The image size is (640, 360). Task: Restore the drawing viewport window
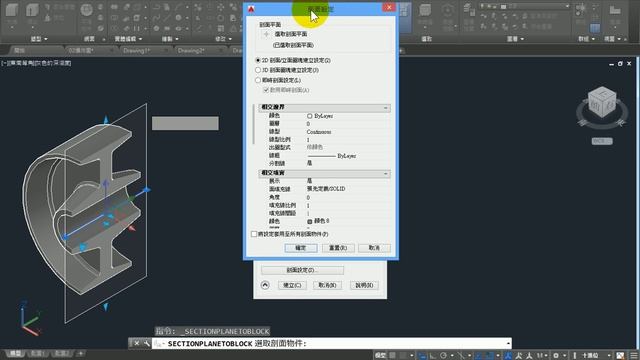[x=620, y=64]
